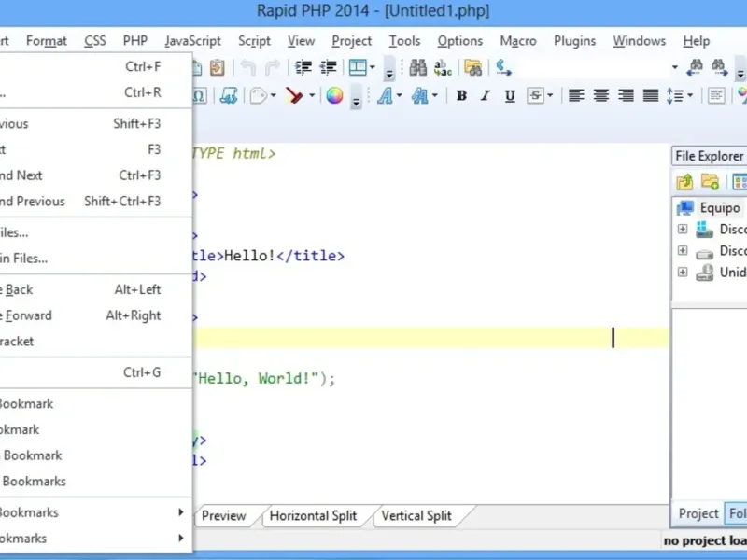
Task: Open the Macro menu
Action: 518,41
